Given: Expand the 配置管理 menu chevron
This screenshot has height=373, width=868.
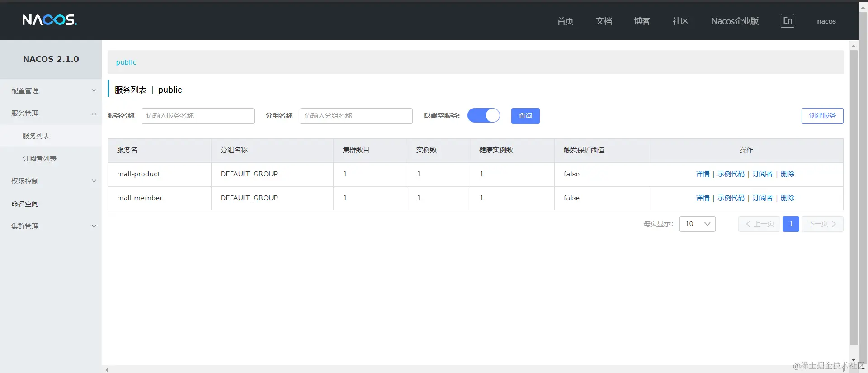Looking at the screenshot, I should click(94, 90).
